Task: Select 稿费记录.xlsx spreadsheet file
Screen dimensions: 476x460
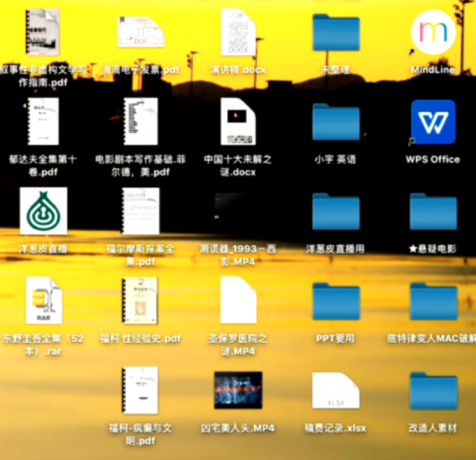Action: tap(336, 392)
